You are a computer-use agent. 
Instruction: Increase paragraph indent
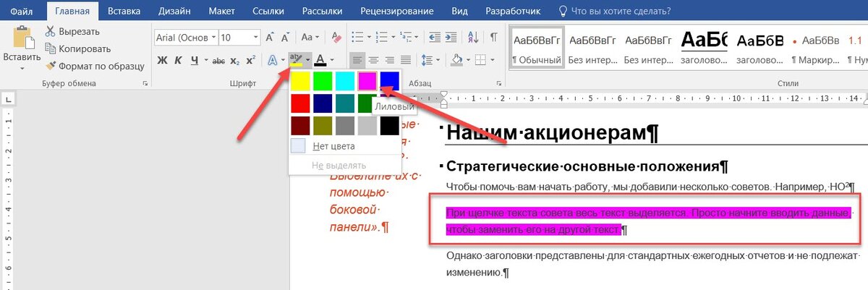click(451, 38)
